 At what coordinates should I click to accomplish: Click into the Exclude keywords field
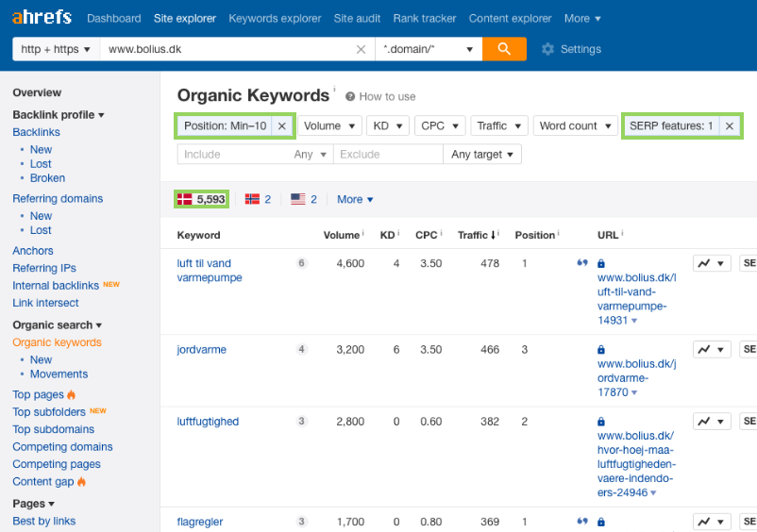coord(388,155)
